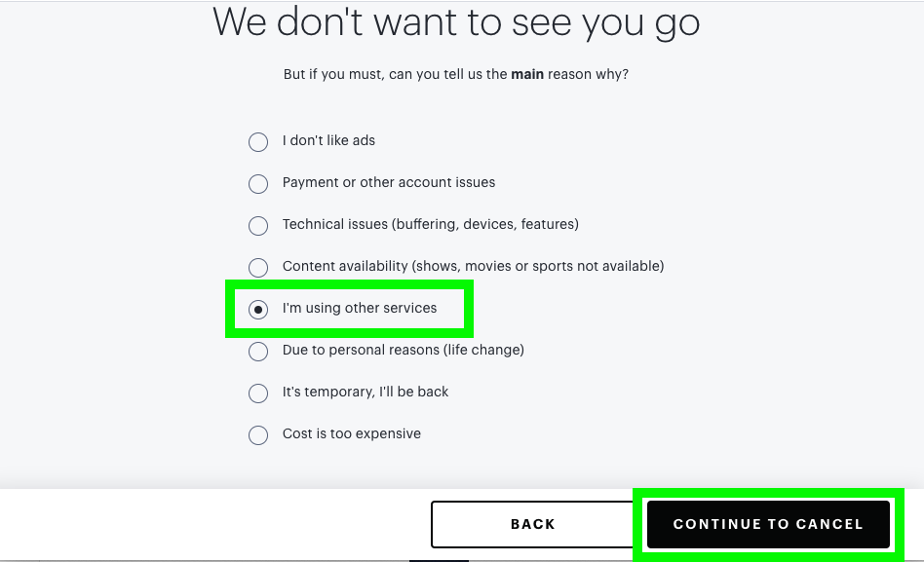
Task: Select the "Due to personal reasons" radio button
Action: pos(258,352)
